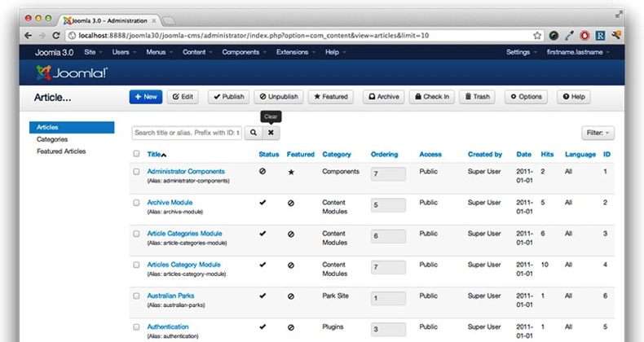Unpublish Archive Module via status checkmark
644x342 pixels.
(x=262, y=203)
